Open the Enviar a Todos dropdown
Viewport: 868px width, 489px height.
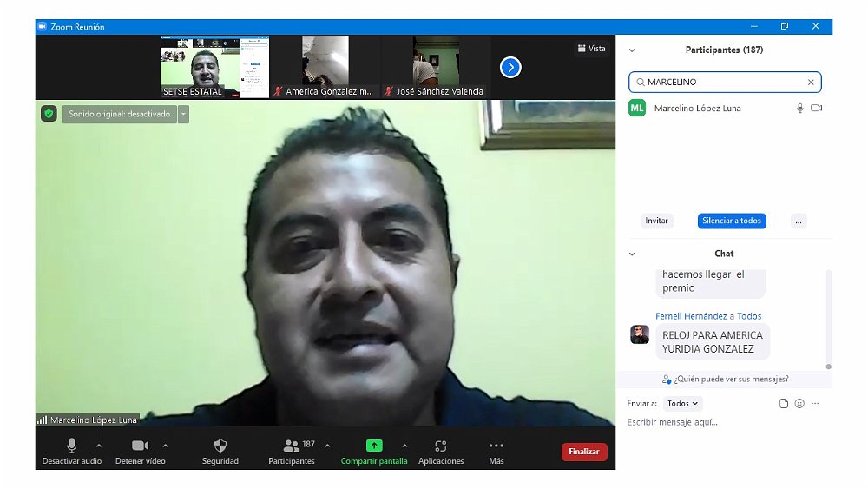pyautogui.click(x=682, y=404)
